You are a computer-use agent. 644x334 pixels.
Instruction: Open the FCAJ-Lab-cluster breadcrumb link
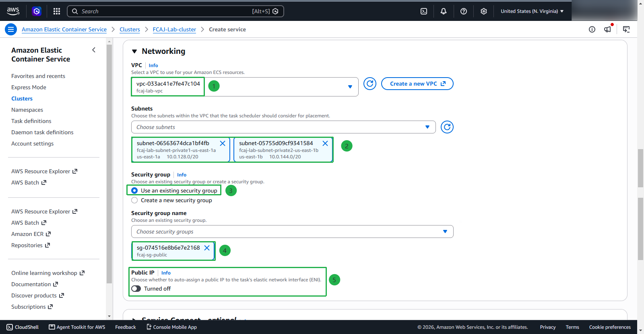(175, 29)
